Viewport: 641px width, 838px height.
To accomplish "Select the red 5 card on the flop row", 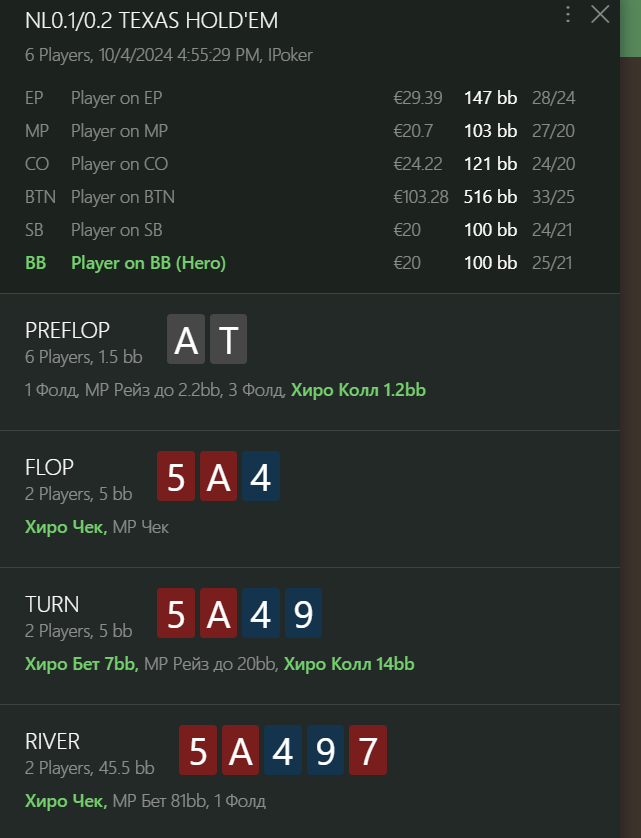I will pyautogui.click(x=176, y=477).
